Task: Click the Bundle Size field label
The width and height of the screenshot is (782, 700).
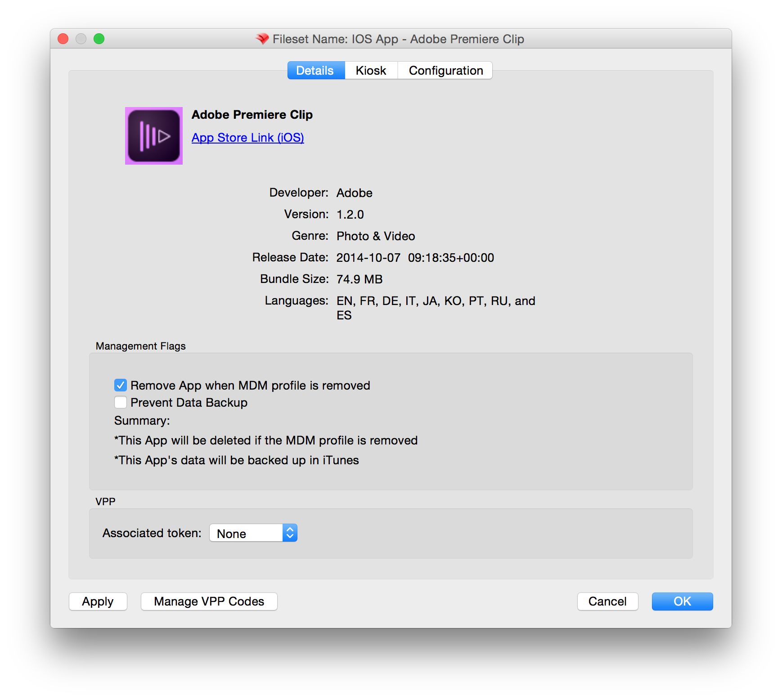Action: coord(294,279)
